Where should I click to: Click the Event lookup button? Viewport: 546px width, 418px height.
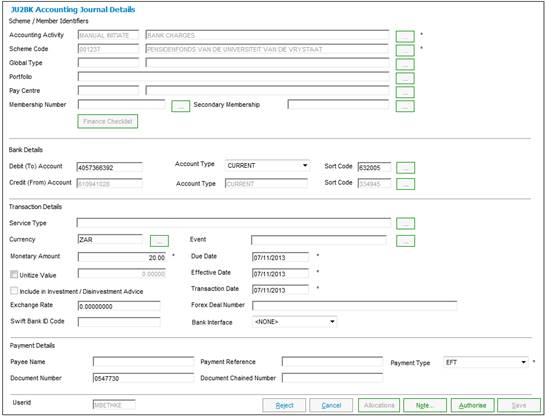point(405,241)
